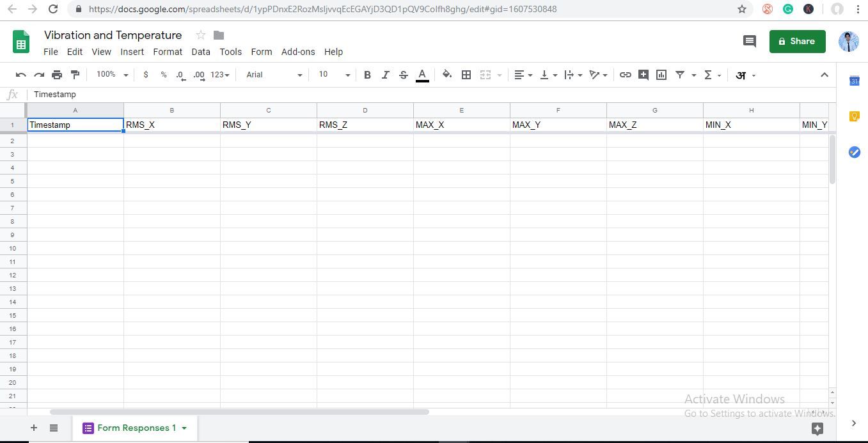Click the Create a filter icon
This screenshot has width=868, height=443.
tap(680, 75)
